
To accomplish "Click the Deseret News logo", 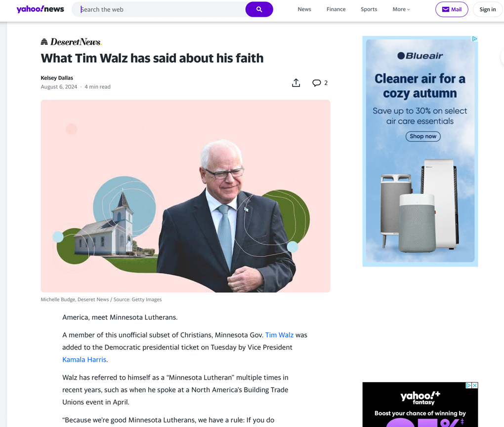I will pos(71,42).
